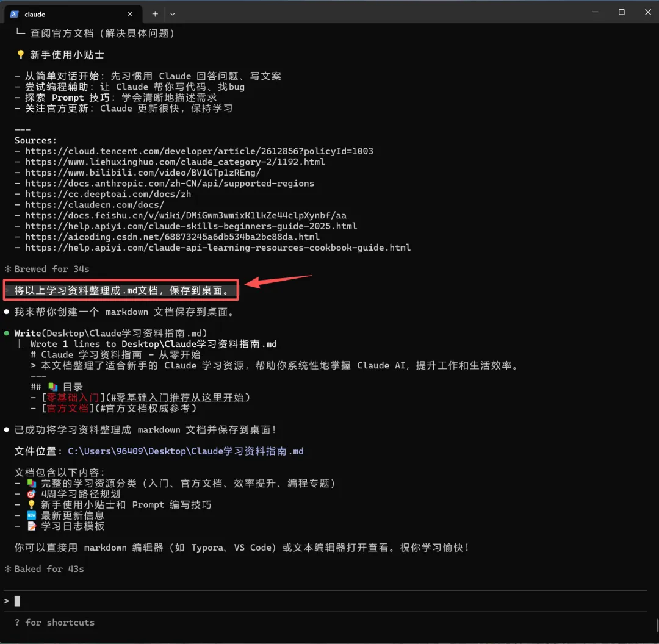This screenshot has height=644, width=659.
Task: Open a new terminal tab
Action: point(154,14)
